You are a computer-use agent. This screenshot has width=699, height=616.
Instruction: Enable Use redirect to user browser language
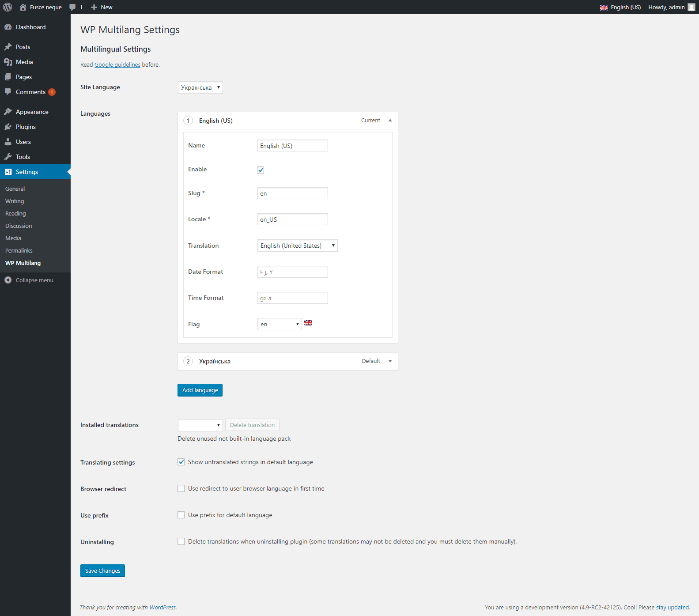click(181, 488)
